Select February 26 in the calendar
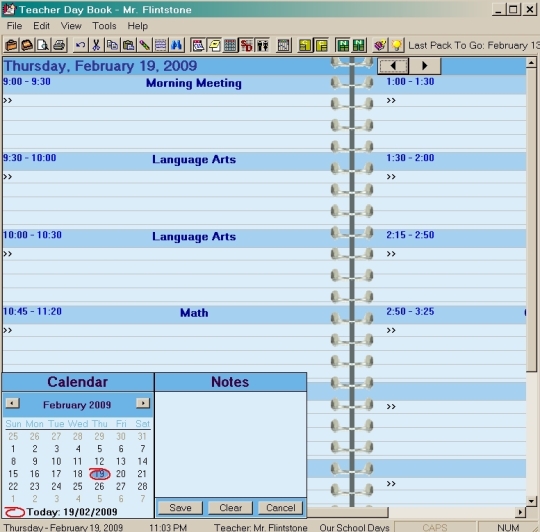 (99, 486)
